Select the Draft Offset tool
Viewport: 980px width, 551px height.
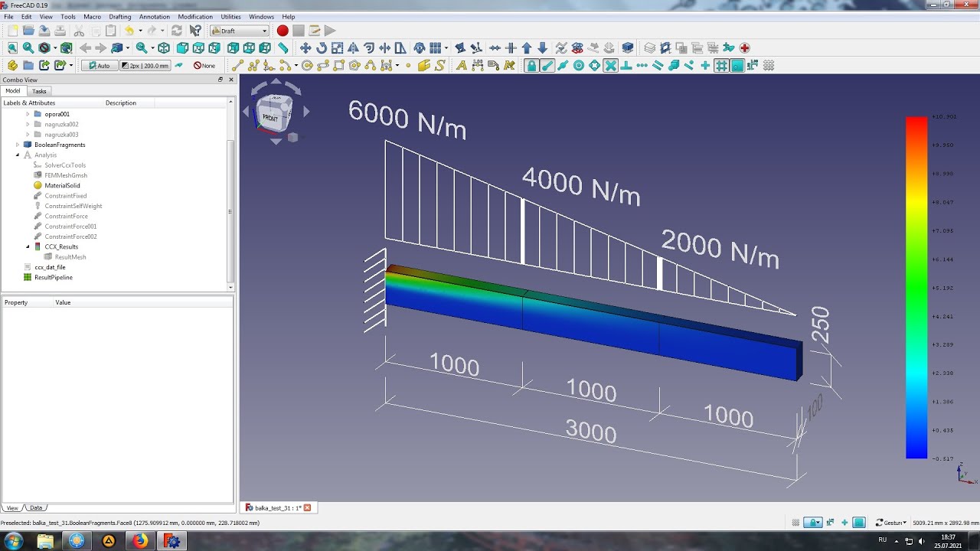(368, 48)
